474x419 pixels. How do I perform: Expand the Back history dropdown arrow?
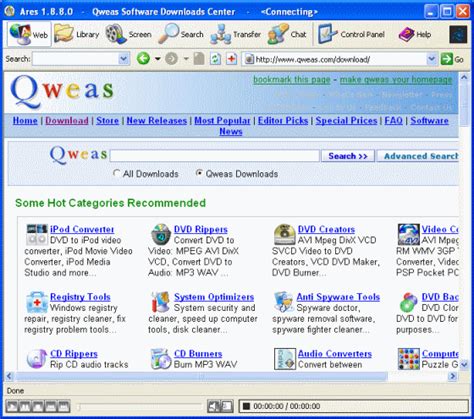tap(157, 59)
